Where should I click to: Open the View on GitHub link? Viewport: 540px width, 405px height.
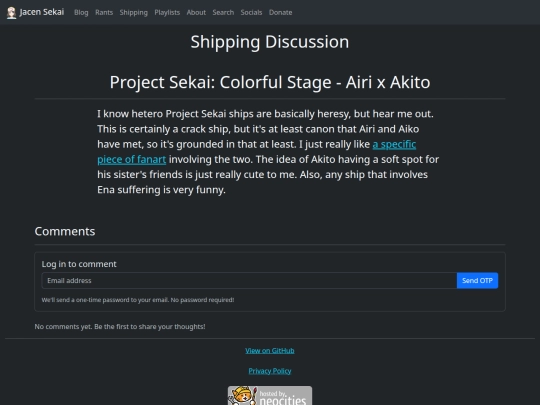pos(270,351)
